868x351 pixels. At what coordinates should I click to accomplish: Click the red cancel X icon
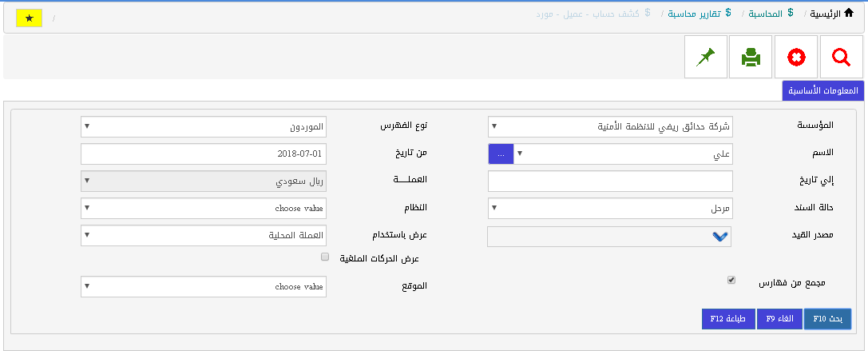click(796, 58)
